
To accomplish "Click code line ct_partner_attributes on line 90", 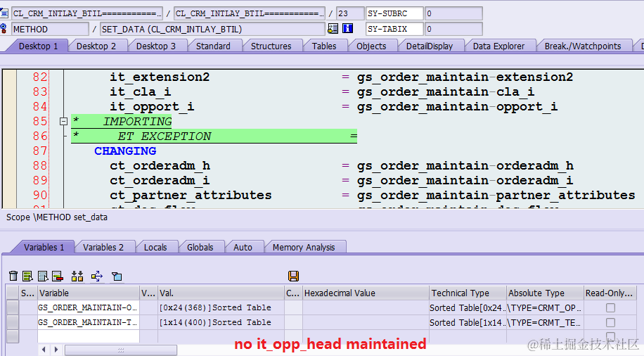I will (x=191, y=196).
